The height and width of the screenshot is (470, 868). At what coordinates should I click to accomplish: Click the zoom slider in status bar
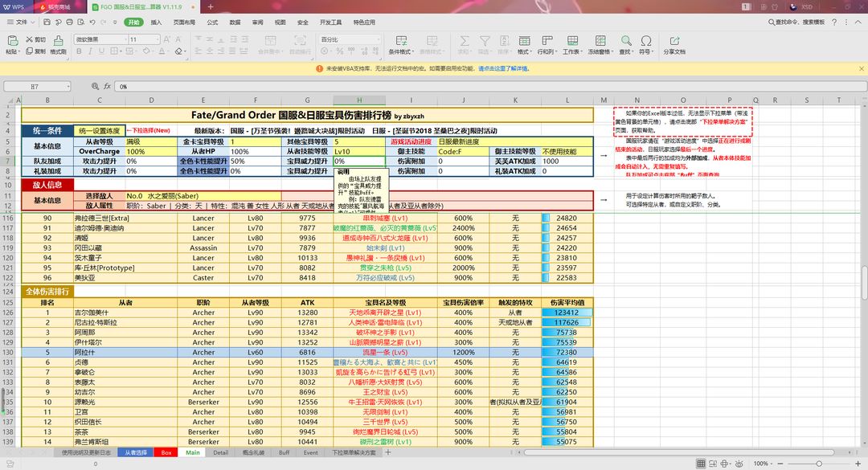pos(819,464)
